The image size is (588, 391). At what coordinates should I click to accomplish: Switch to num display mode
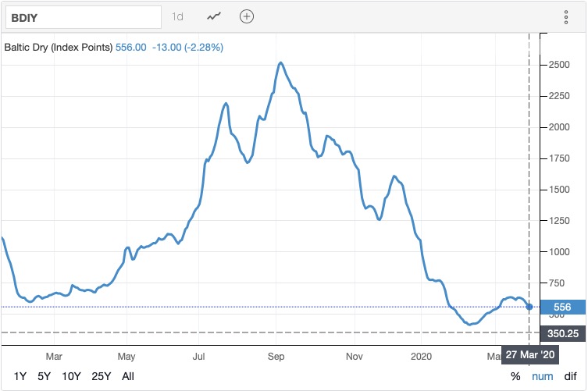542,376
